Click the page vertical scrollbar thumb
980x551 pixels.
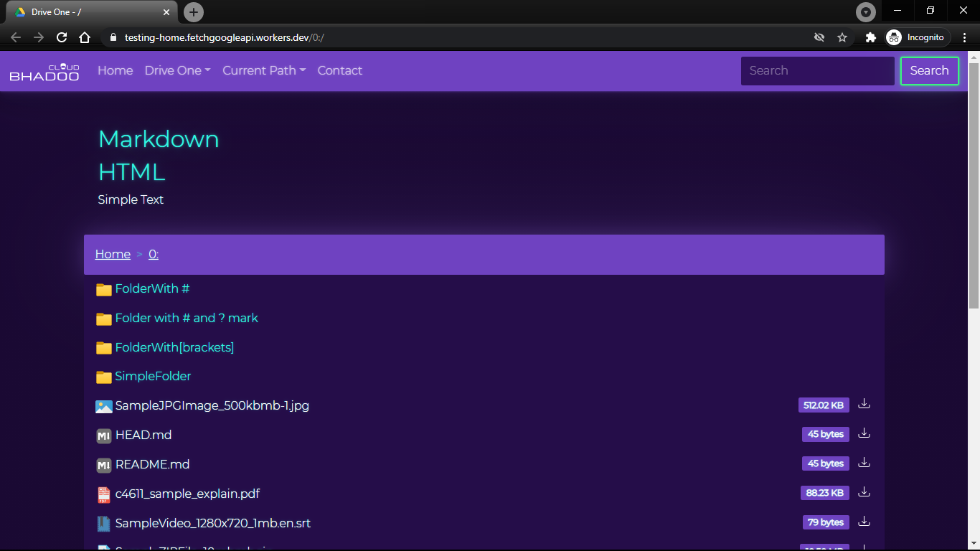pyautogui.click(x=974, y=186)
